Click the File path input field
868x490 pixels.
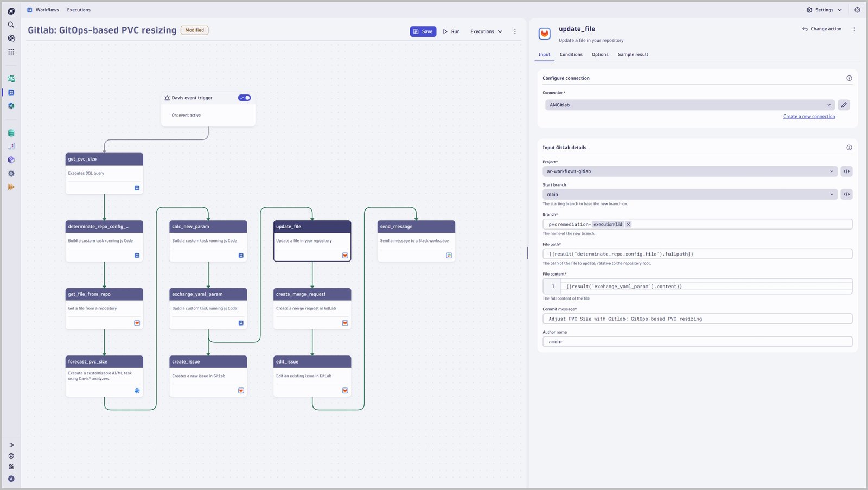(x=697, y=254)
